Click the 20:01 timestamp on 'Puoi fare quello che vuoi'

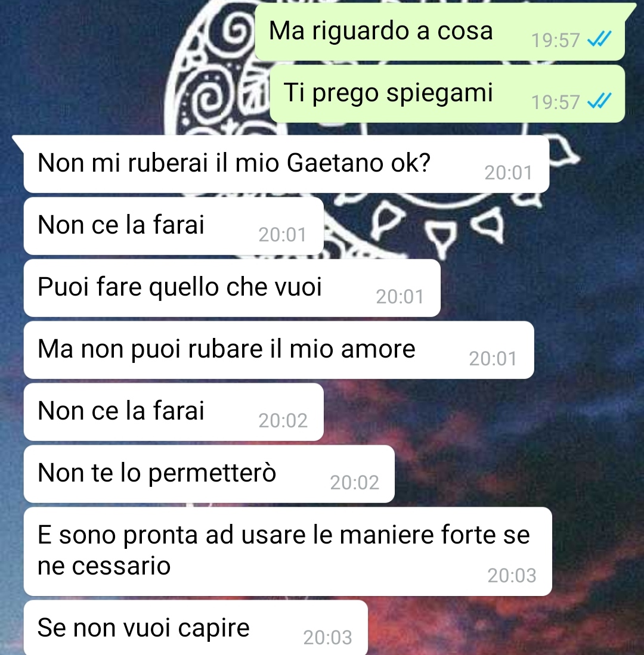pos(400,297)
